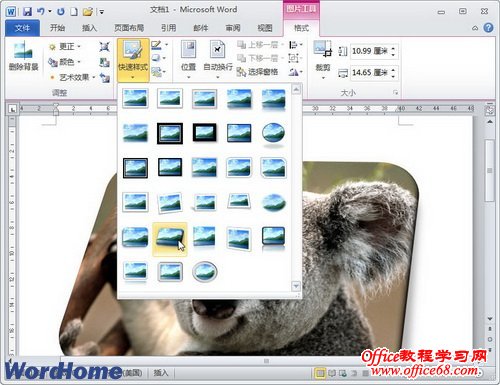The image size is (500, 385).
Task: Click the New Document icon in the quick access toolbar
Action: (x=74, y=12)
